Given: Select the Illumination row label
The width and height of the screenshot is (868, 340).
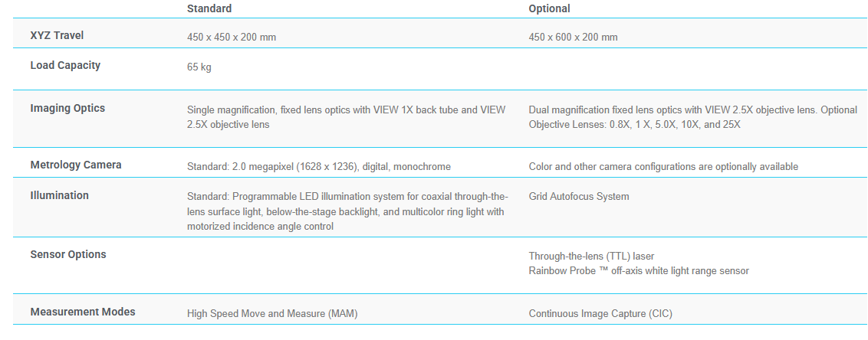Looking at the screenshot, I should [59, 195].
